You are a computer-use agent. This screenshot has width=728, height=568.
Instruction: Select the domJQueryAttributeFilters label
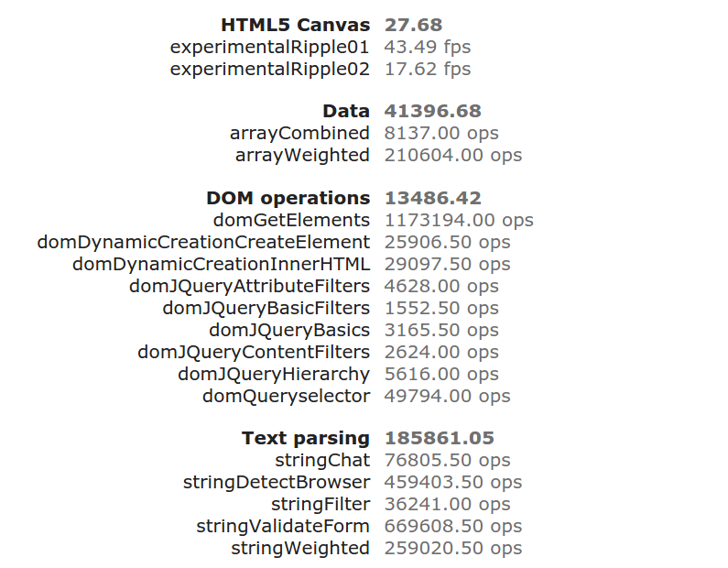coord(249,286)
